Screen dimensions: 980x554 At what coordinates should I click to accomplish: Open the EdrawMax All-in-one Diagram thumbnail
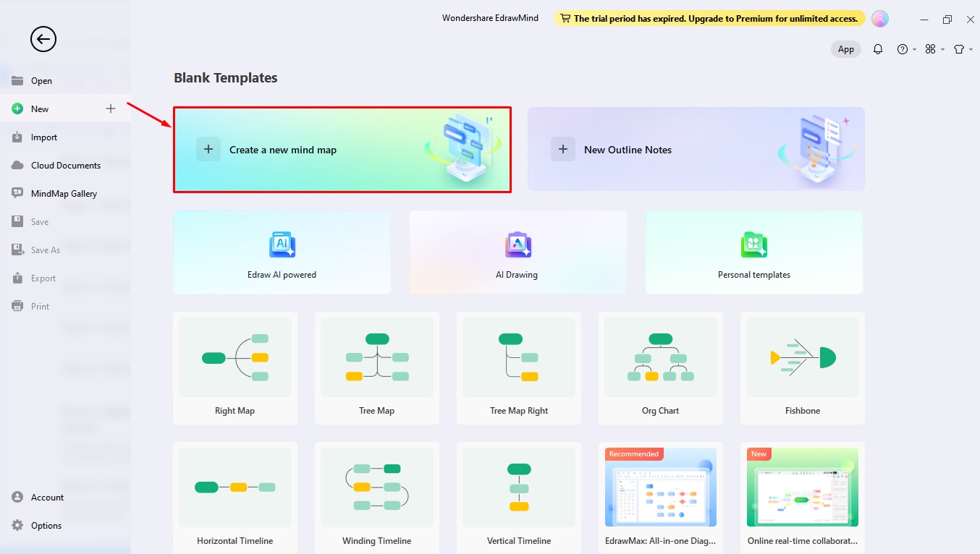point(661,487)
